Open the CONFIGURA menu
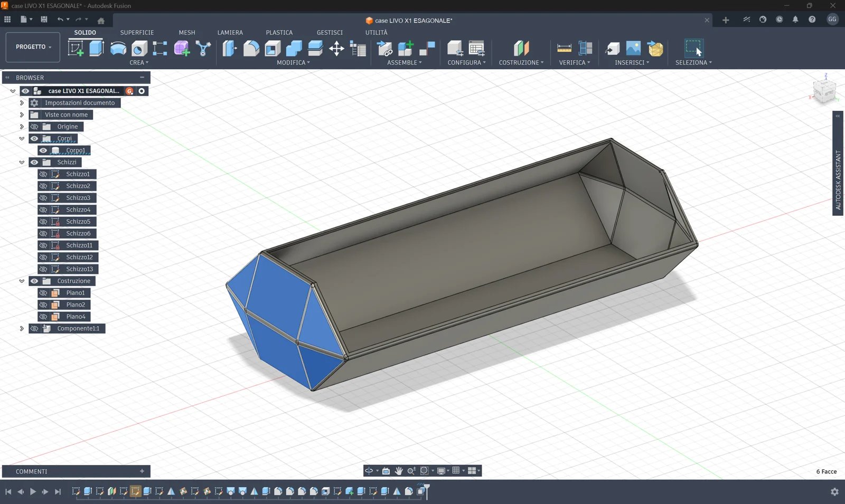Image resolution: width=845 pixels, height=504 pixels. pos(466,62)
